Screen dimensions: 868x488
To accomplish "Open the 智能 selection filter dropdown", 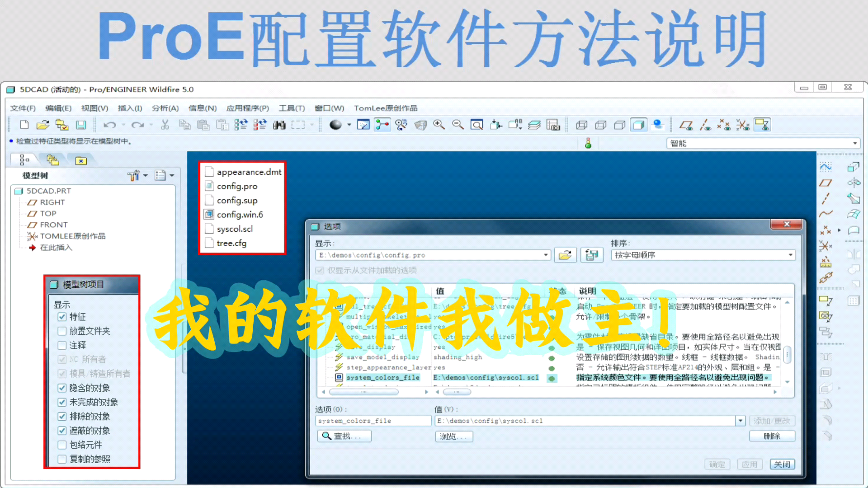I will [x=854, y=144].
